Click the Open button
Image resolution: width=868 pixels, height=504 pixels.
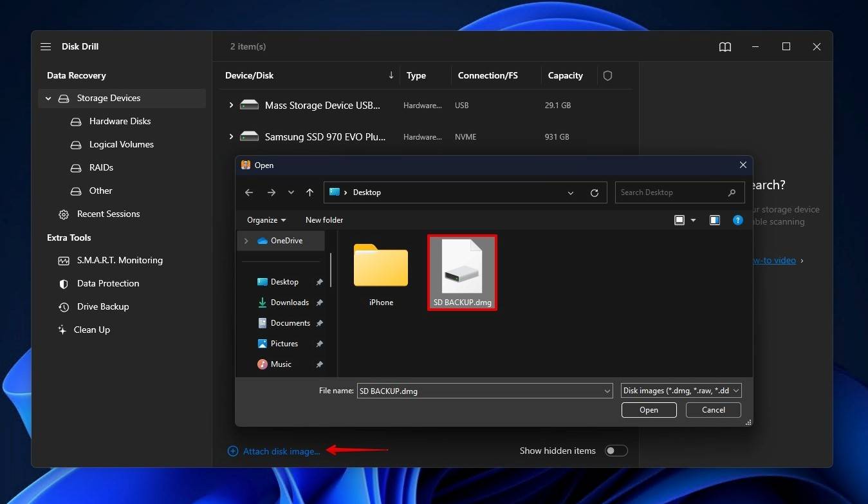click(649, 410)
